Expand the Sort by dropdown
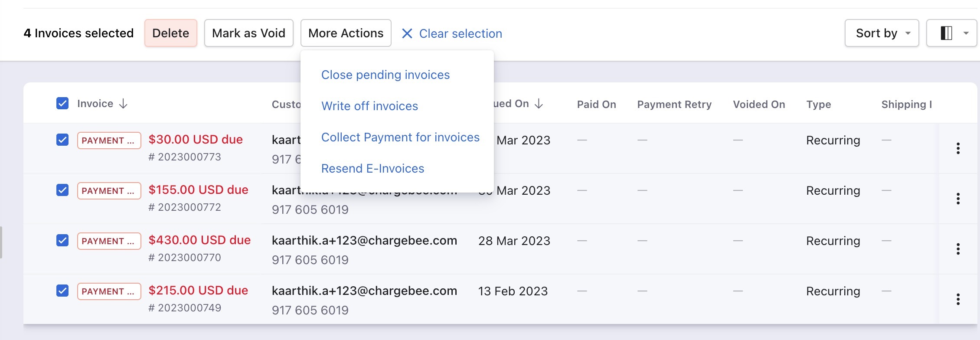The width and height of the screenshot is (980, 340). (882, 33)
